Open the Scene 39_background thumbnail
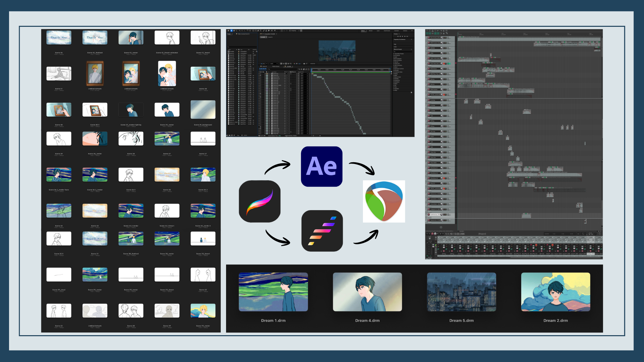The width and height of the screenshot is (644, 362). [x=203, y=110]
